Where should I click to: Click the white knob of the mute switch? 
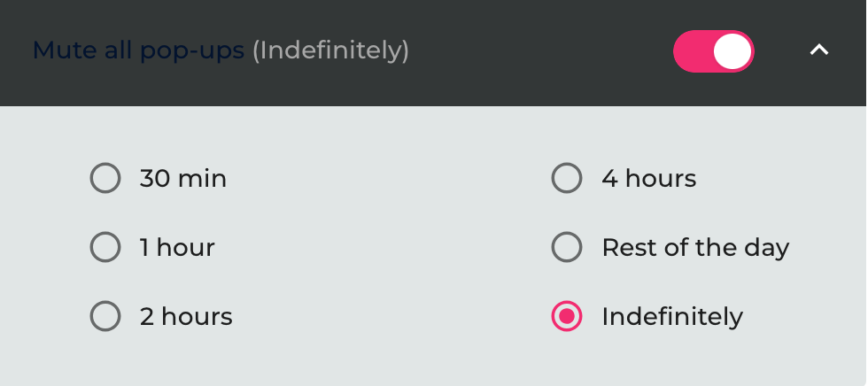[732, 52]
